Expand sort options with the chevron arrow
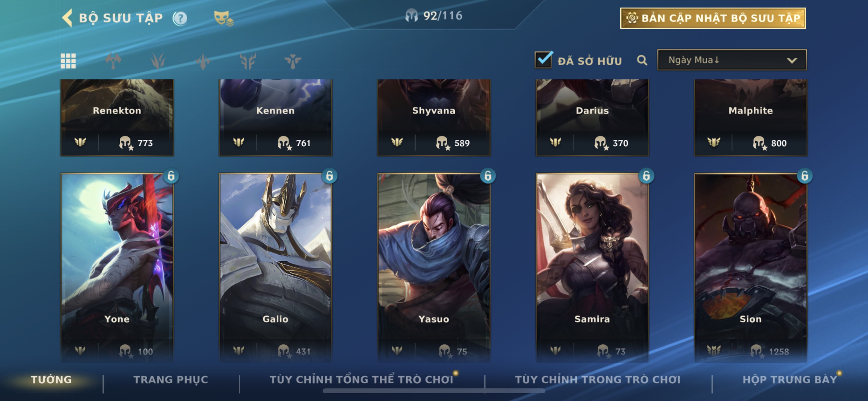 pyautogui.click(x=792, y=61)
